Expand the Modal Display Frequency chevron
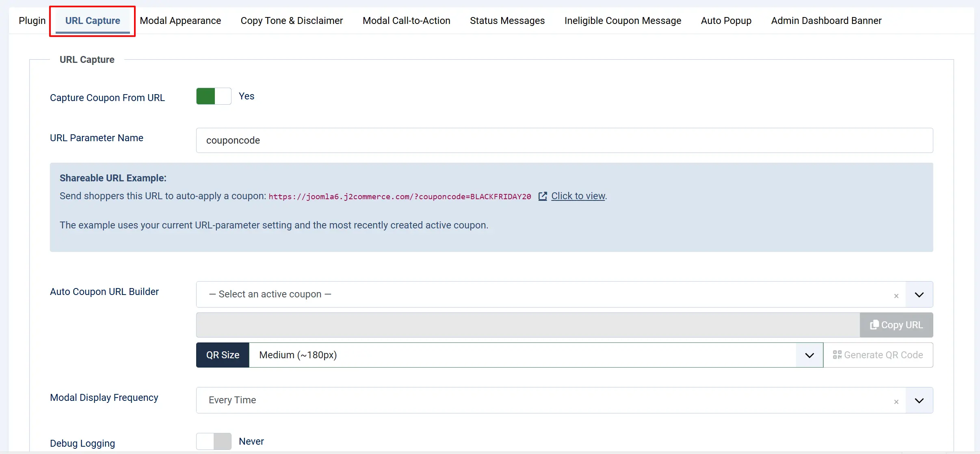This screenshot has width=980, height=454. 919,400
